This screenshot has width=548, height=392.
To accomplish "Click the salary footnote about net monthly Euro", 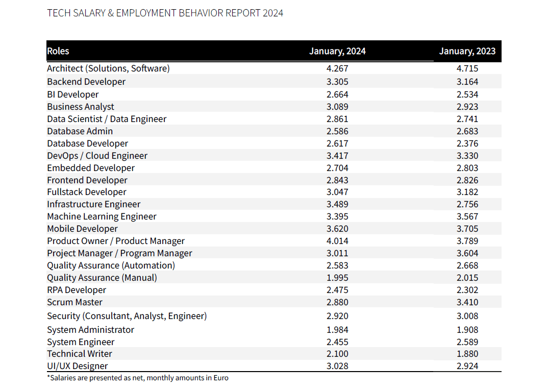I will [x=138, y=378].
